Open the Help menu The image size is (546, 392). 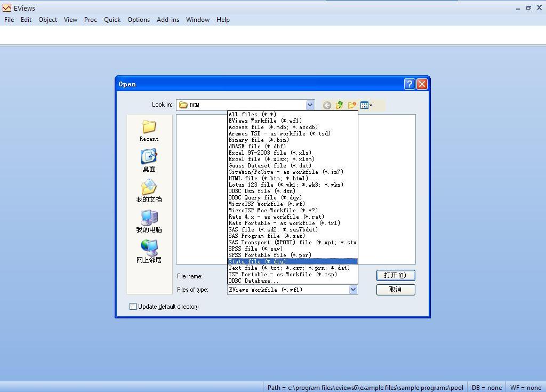pos(223,20)
